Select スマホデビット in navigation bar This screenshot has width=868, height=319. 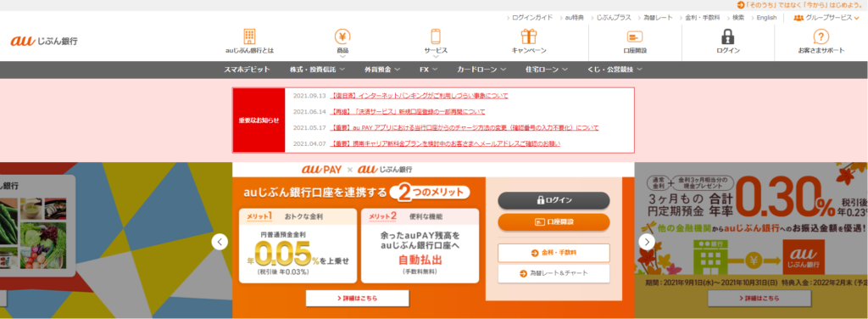pyautogui.click(x=247, y=70)
